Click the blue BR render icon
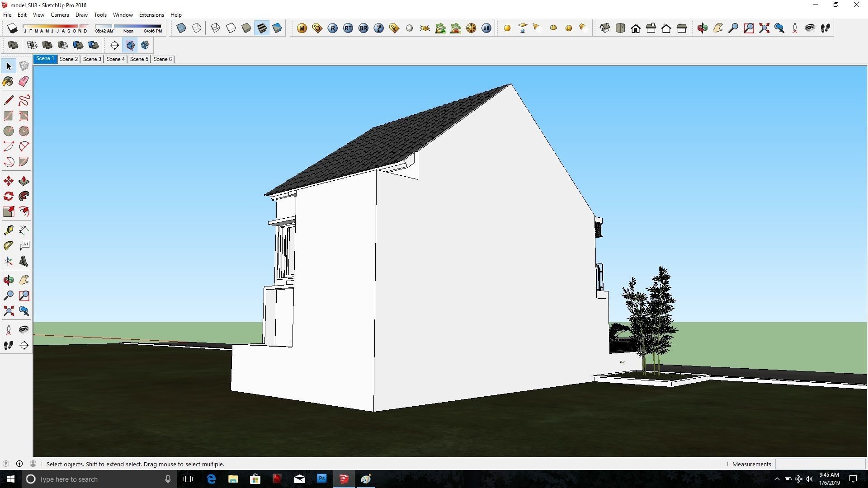The width and height of the screenshot is (868, 488). (x=363, y=28)
